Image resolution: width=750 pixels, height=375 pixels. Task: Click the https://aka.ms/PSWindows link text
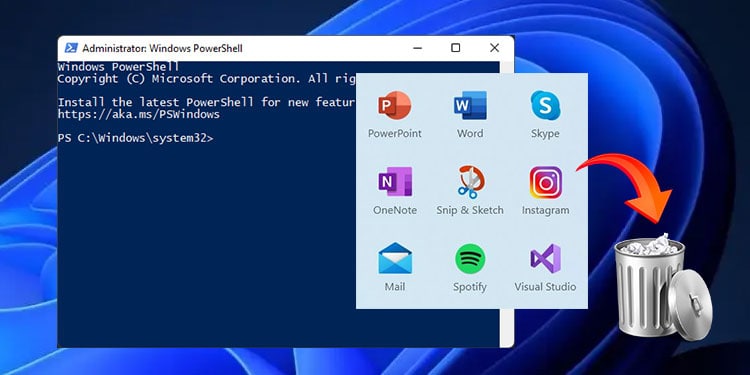(x=139, y=114)
